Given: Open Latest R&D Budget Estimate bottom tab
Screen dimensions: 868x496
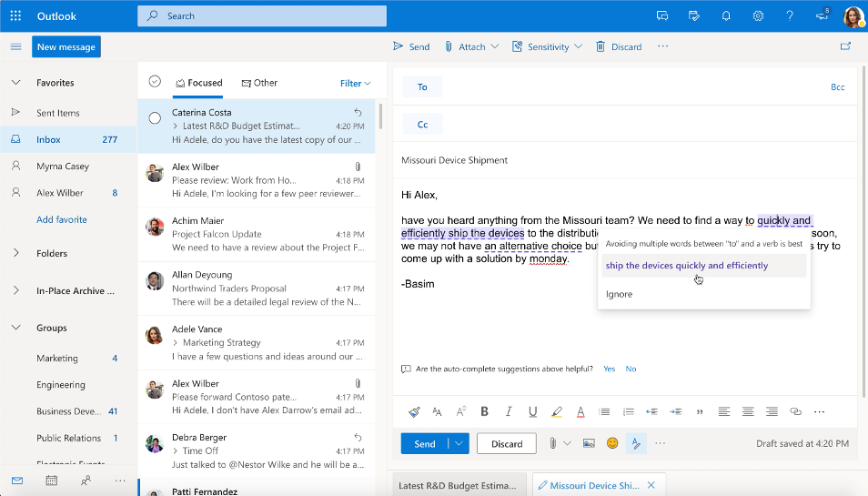Looking at the screenshot, I should pyautogui.click(x=457, y=485).
